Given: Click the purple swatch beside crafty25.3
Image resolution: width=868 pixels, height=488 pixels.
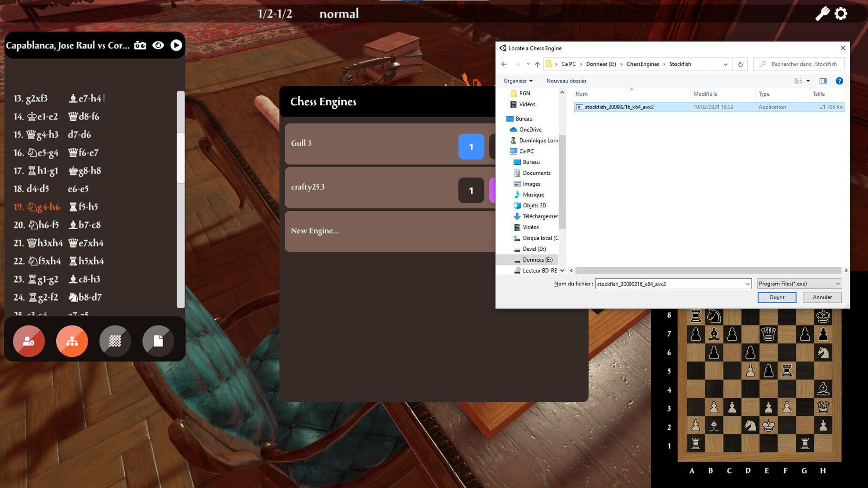Looking at the screenshot, I should pyautogui.click(x=492, y=191).
